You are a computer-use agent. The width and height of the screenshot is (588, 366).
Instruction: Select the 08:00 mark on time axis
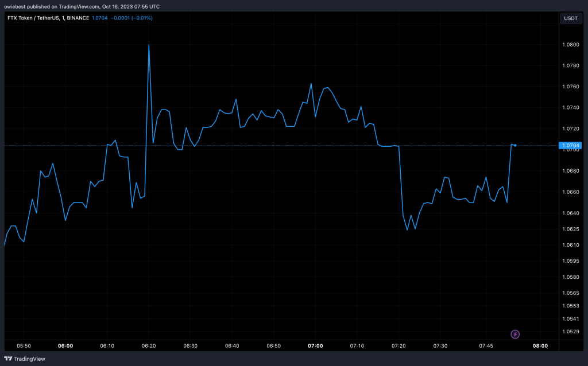[x=540, y=346]
